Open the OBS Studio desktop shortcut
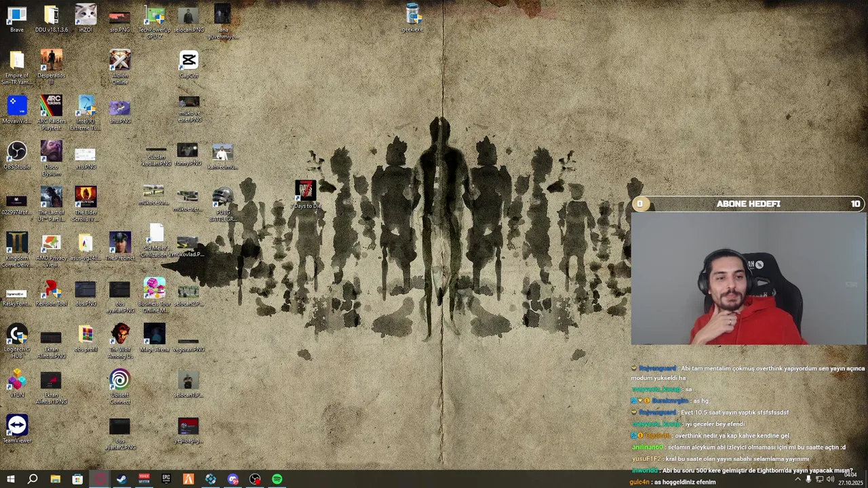 (17, 155)
